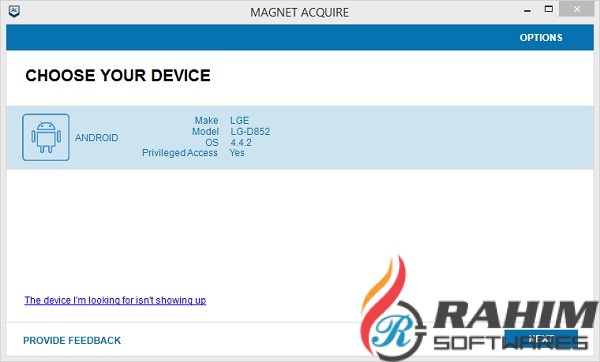Select the Android device icon

(46, 137)
